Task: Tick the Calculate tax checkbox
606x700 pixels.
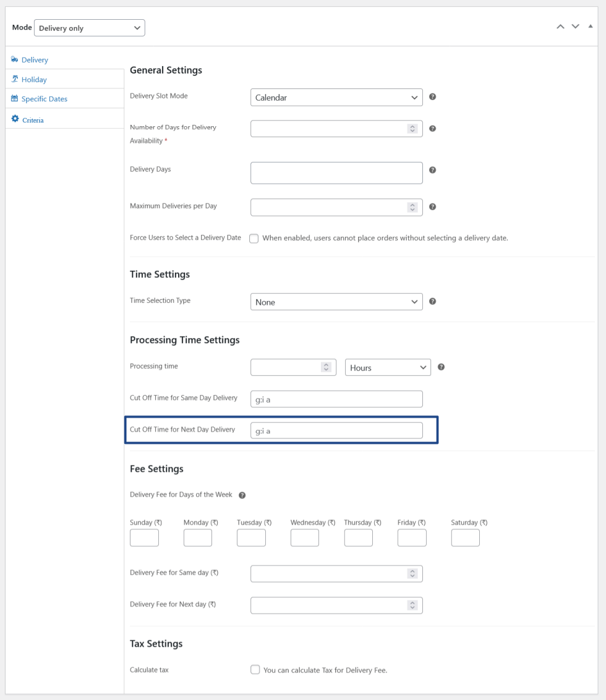Action: [x=255, y=670]
